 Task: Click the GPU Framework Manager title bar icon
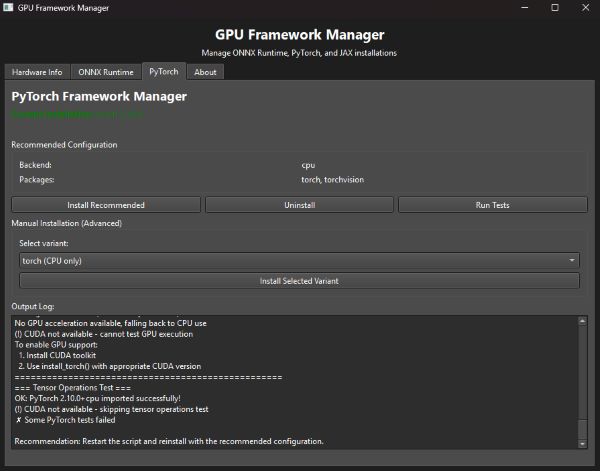click(9, 8)
